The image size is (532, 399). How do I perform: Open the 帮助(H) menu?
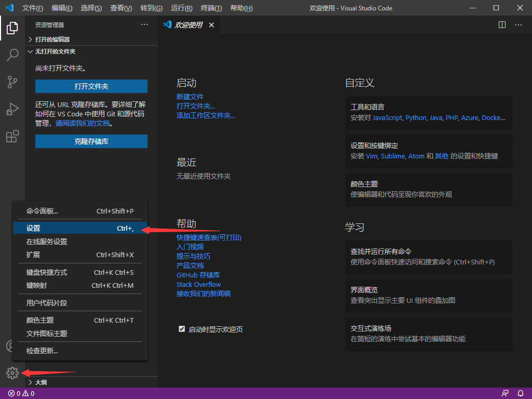(x=241, y=8)
